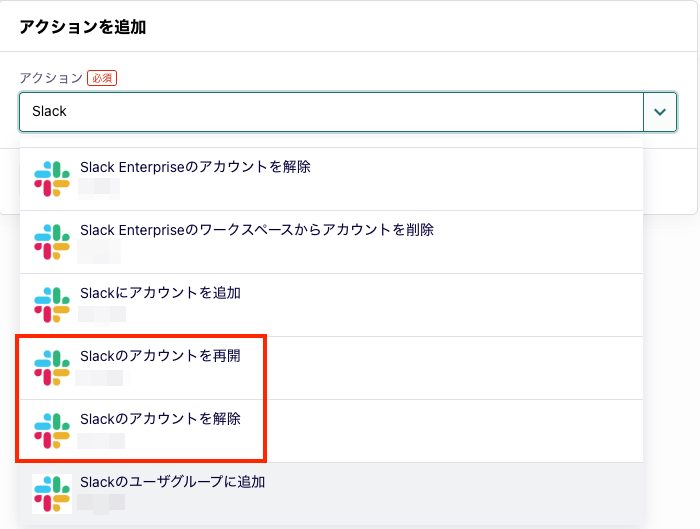700x529 pixels.
Task: Pick the 'Slackにアカウントを追加' action
Action: click(x=331, y=305)
